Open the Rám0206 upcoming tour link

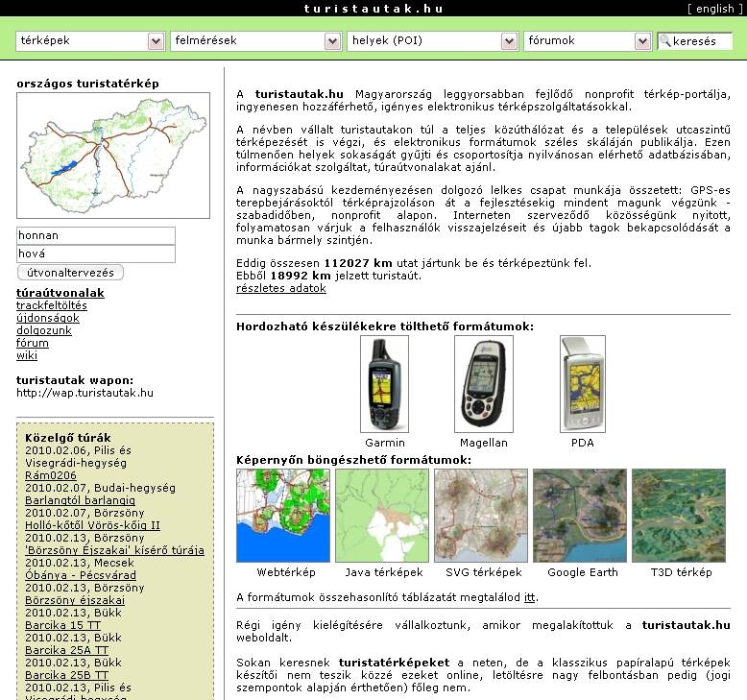[x=51, y=475]
